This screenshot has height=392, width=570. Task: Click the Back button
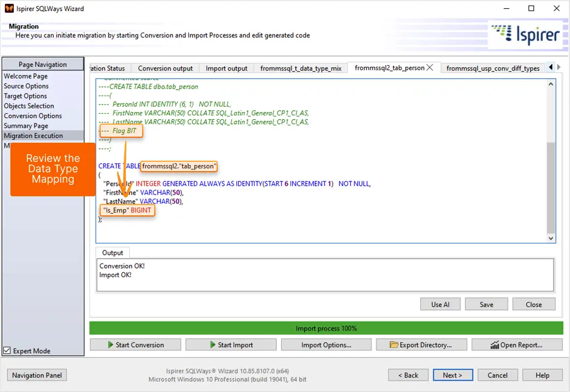pos(408,375)
